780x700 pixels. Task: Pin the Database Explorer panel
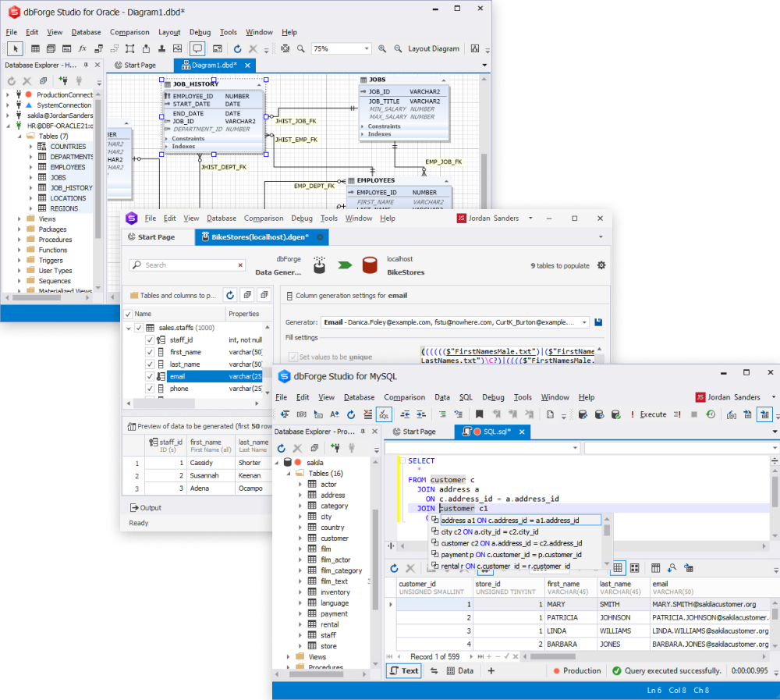[x=87, y=65]
